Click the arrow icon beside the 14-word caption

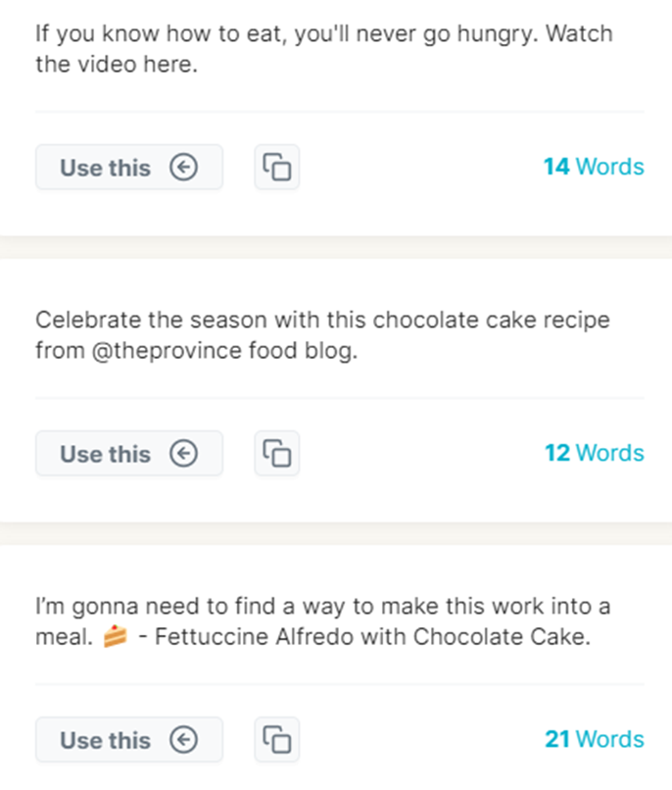pyautogui.click(x=183, y=168)
